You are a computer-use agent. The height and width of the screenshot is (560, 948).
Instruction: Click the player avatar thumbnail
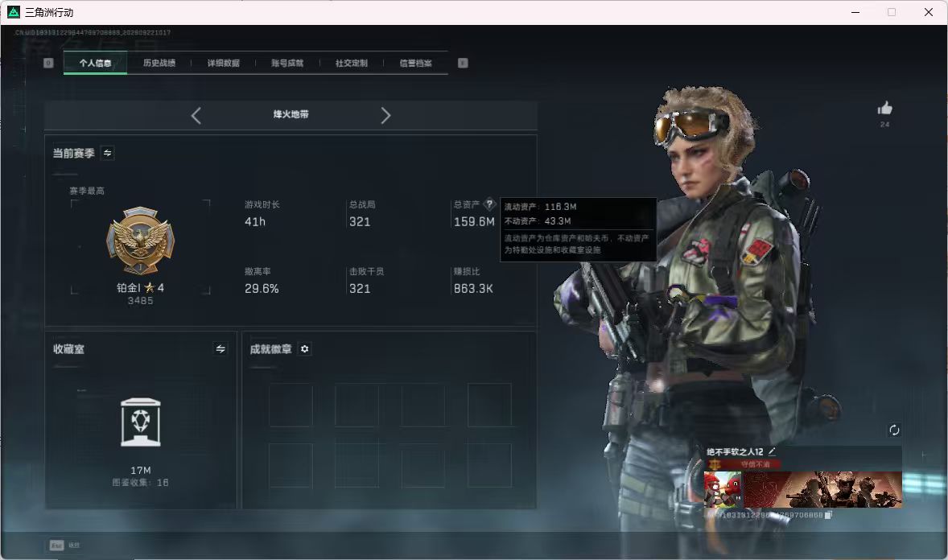[723, 489]
